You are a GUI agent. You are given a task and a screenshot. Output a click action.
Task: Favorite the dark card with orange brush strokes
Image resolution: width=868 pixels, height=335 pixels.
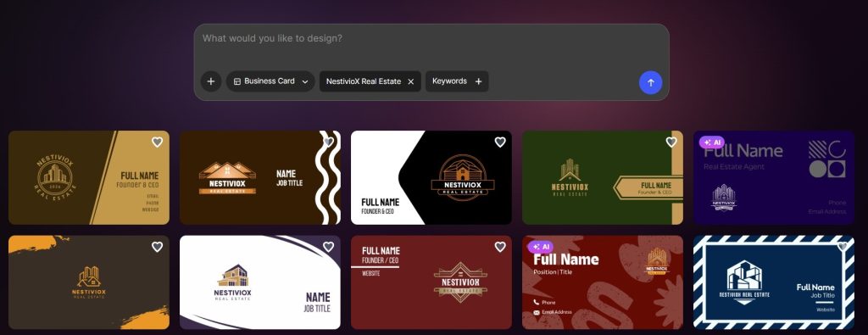[x=157, y=247]
